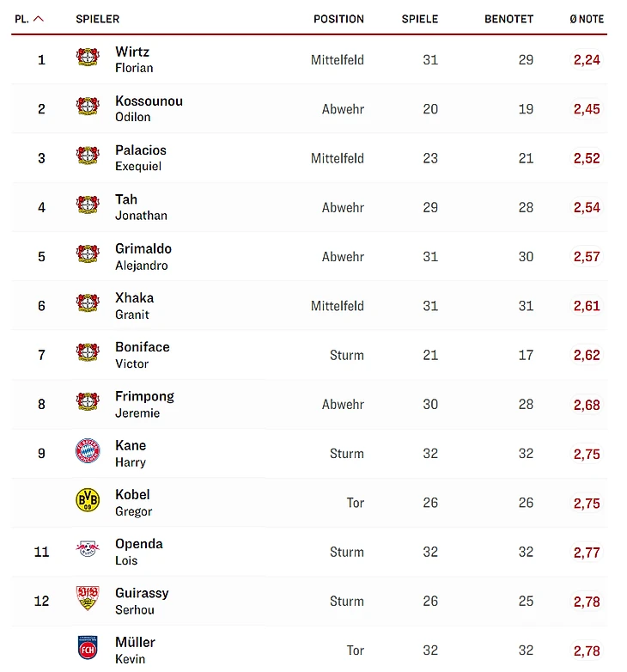Click Wirtz's average grade 2,24
627x672 pixels.
point(587,59)
